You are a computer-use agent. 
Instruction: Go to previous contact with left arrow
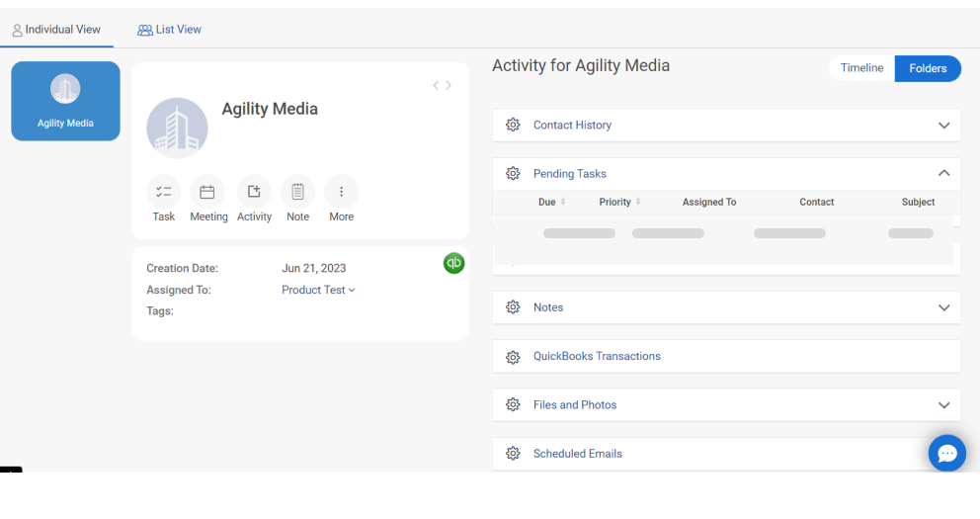[436, 86]
